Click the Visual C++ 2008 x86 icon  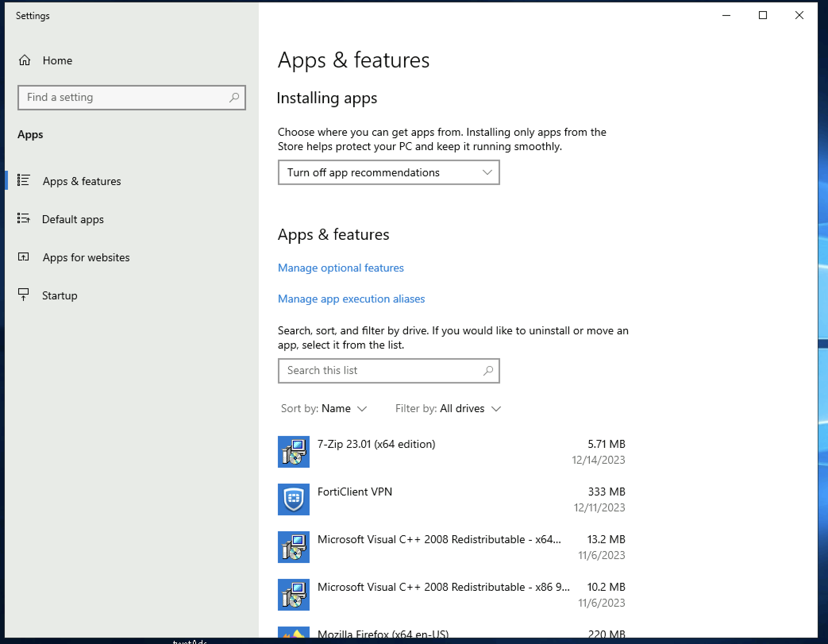click(293, 595)
